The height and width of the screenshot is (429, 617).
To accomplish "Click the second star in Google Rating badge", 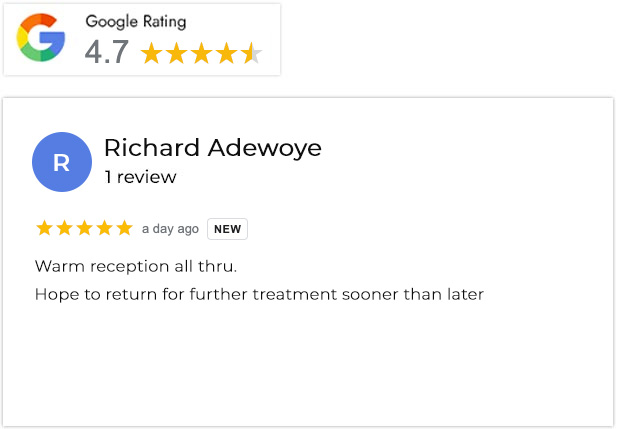I will pos(177,53).
